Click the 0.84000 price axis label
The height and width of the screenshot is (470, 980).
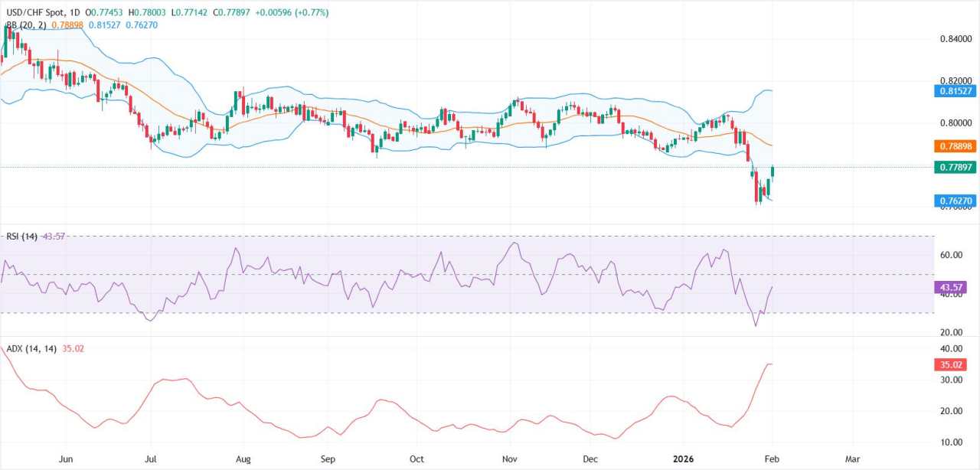(x=953, y=39)
